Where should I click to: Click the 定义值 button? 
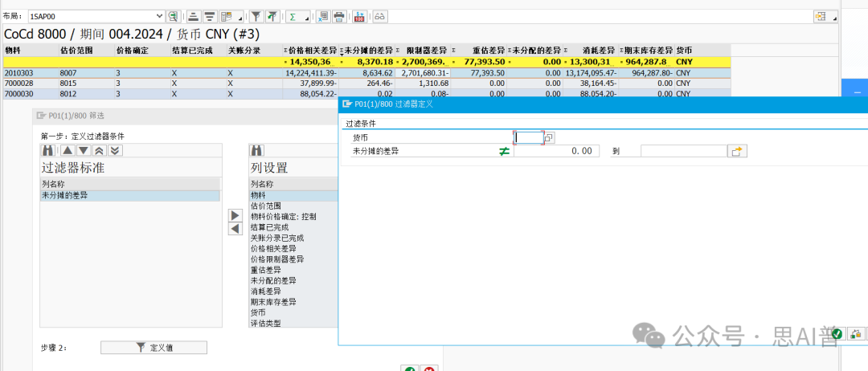click(154, 348)
